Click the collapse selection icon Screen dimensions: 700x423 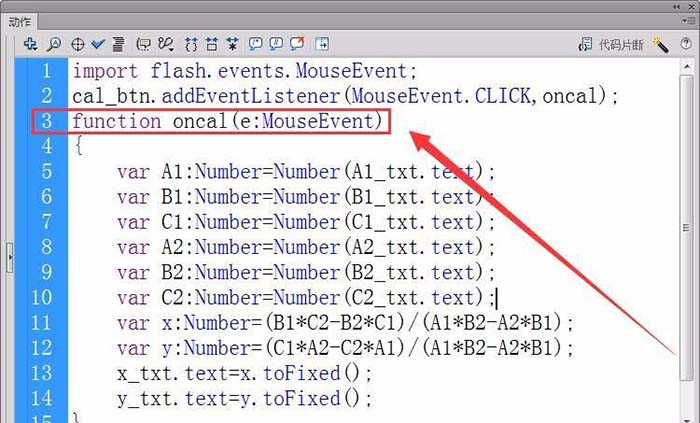point(212,44)
